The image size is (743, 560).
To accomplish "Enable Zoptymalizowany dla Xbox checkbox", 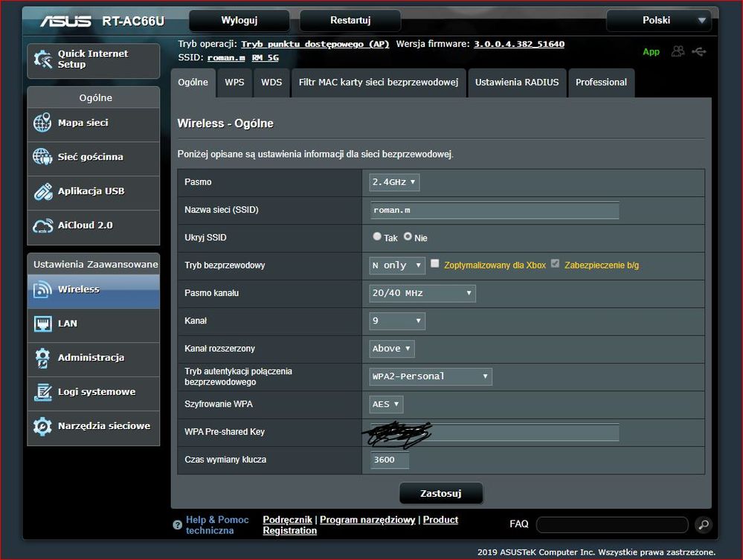I will click(x=435, y=264).
